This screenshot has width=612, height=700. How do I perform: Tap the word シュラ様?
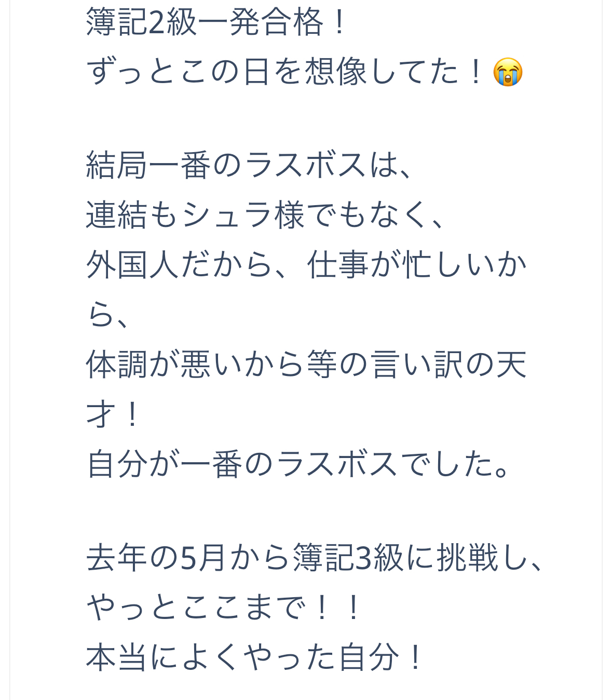tap(243, 214)
